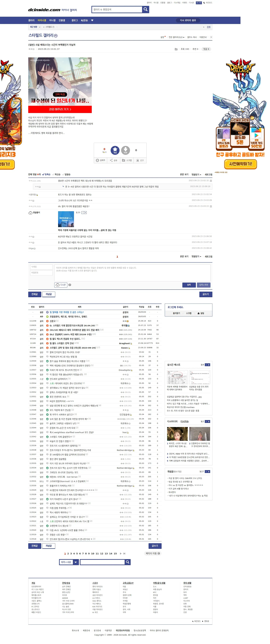Switch to the 개념글 tab below the comment form
Image resolution: width=270 pixels, height=644 pixels.
pos(49,294)
